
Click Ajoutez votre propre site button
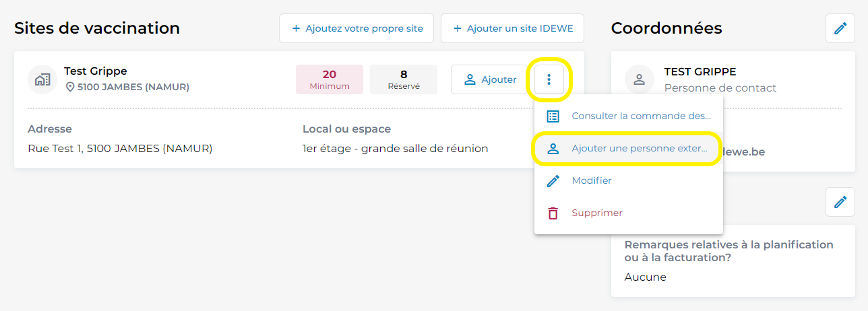(x=356, y=28)
